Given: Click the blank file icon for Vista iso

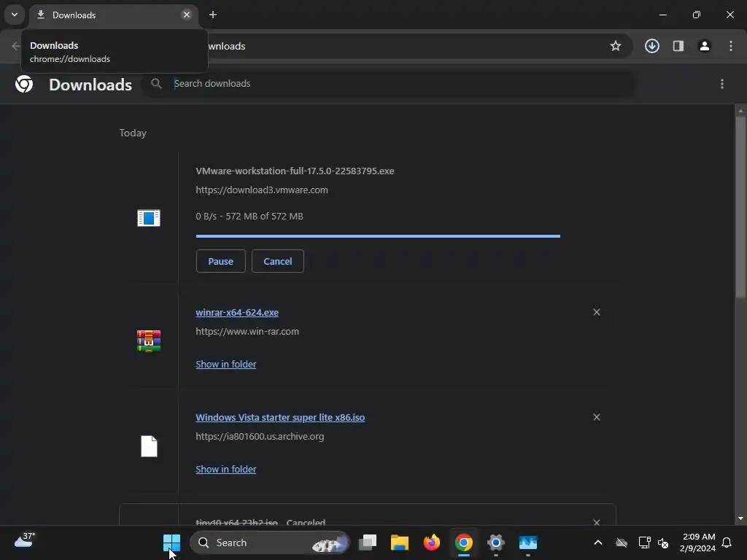Looking at the screenshot, I should 149,446.
